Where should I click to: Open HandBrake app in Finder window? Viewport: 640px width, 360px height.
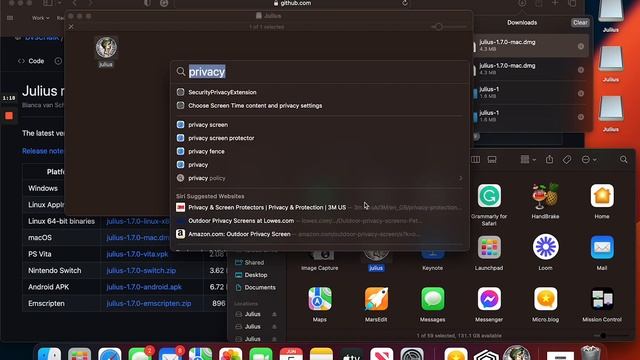click(545, 196)
